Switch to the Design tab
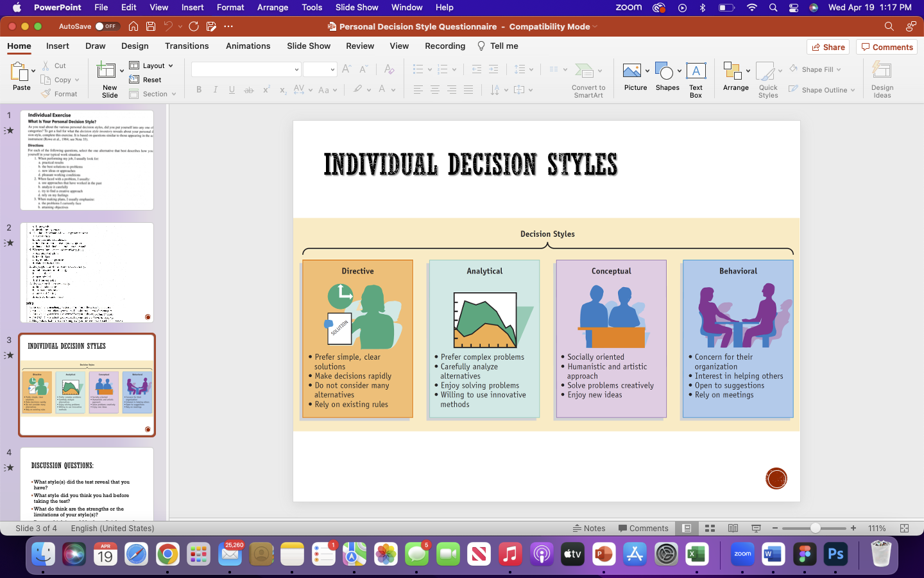 tap(135, 46)
